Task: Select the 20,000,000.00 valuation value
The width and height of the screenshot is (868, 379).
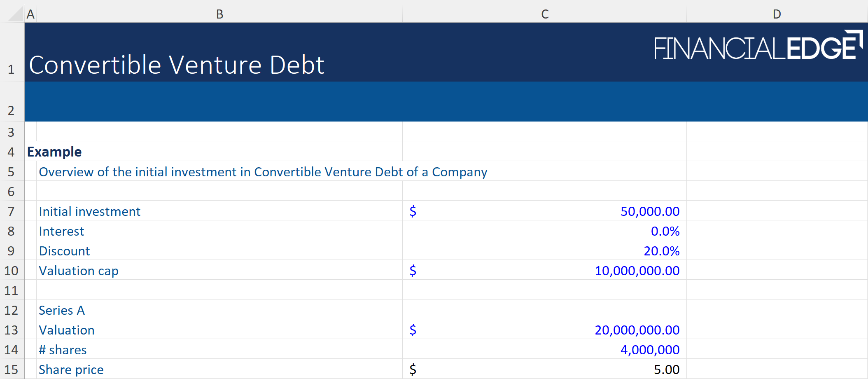Action: point(637,330)
